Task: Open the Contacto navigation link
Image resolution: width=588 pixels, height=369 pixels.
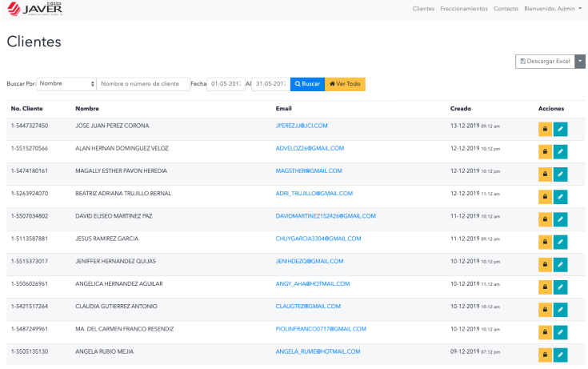Action: pyautogui.click(x=506, y=9)
